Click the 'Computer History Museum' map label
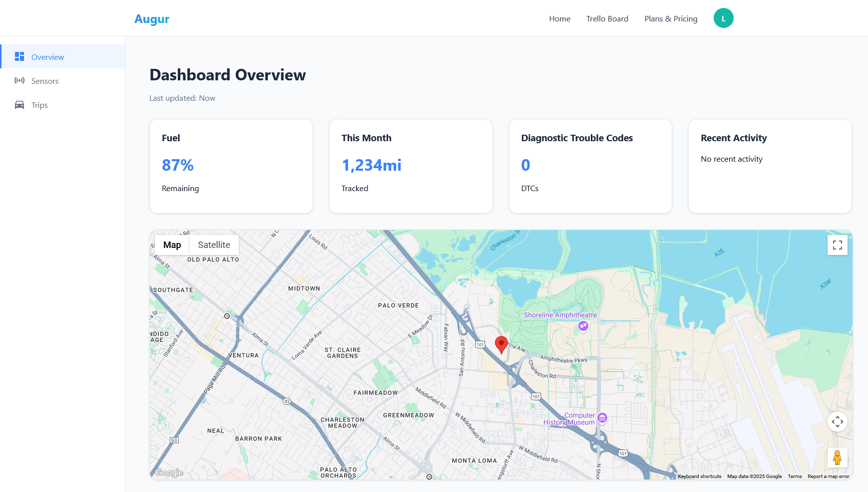This screenshot has width=868, height=492. [569, 419]
